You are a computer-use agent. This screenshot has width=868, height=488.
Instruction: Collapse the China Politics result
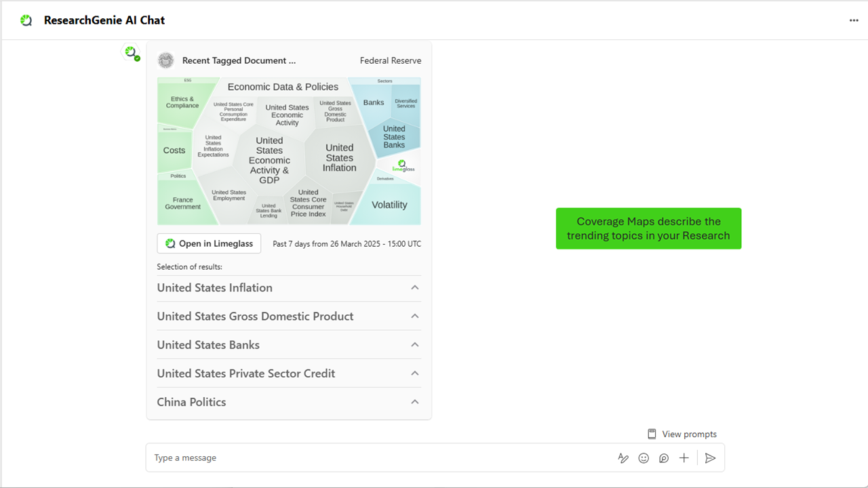[415, 401]
